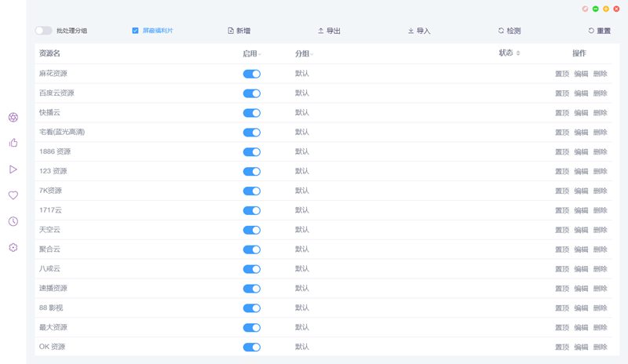Click 导入 to import resources
The height and width of the screenshot is (364, 628).
pos(419,31)
